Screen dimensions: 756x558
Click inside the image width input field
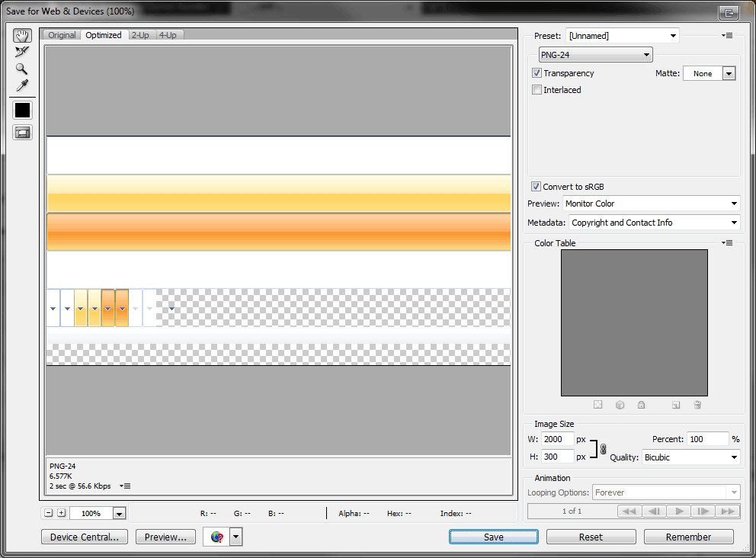tap(558, 438)
